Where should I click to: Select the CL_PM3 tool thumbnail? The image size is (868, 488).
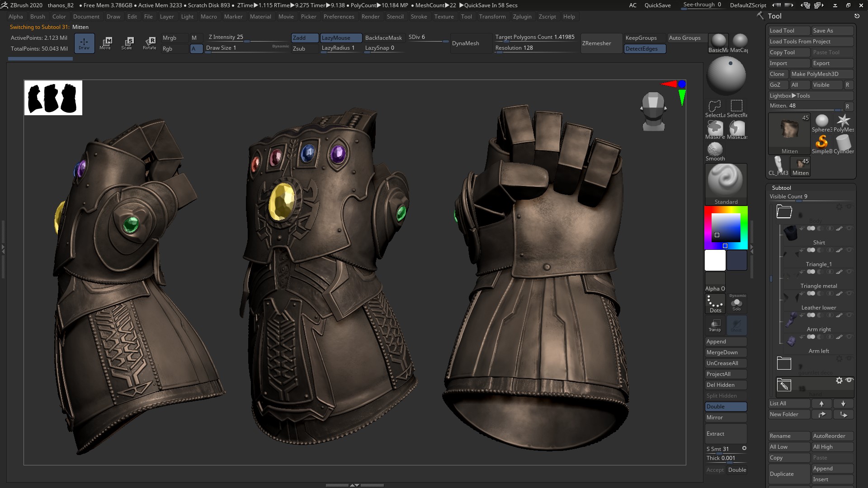tap(778, 166)
